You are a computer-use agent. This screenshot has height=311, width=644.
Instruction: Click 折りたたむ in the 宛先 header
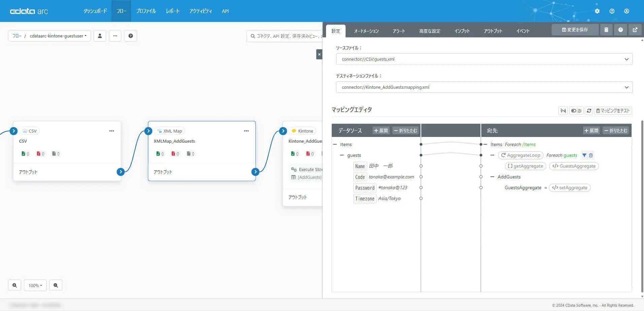point(616,131)
